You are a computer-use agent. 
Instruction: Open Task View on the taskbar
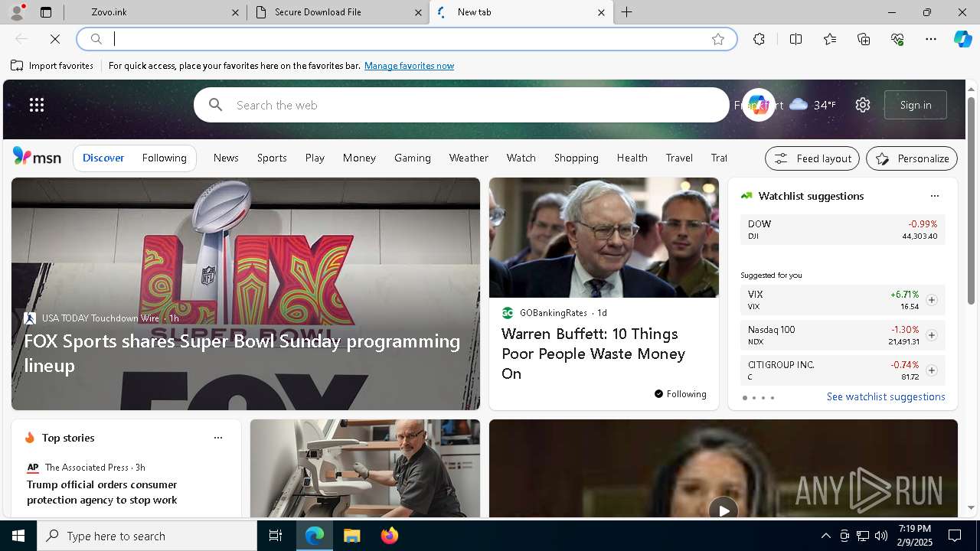[x=276, y=536]
